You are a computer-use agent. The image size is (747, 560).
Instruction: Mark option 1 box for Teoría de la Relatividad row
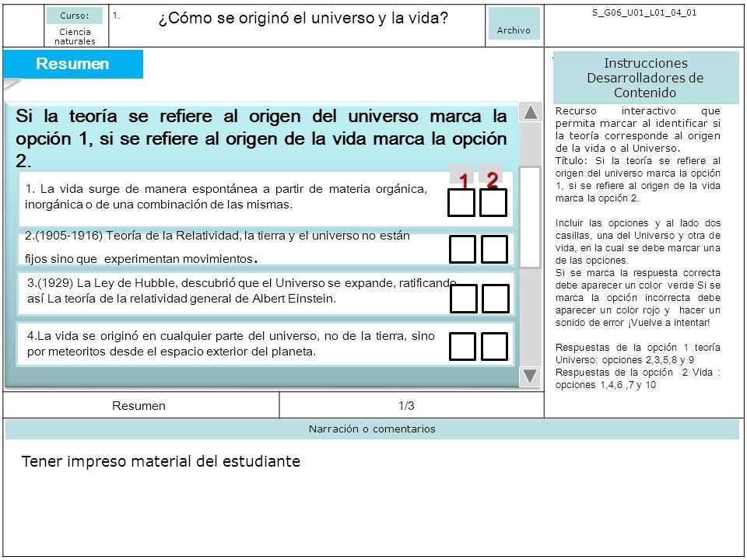(462, 249)
